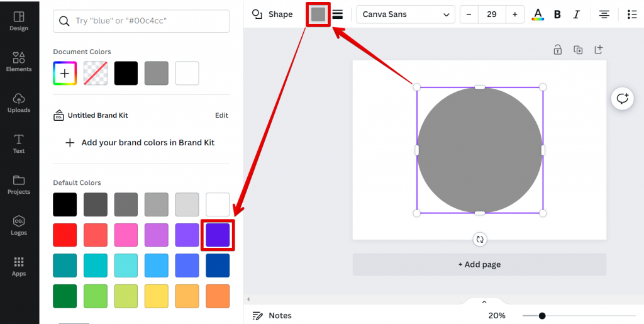The width and height of the screenshot is (644, 324).
Task: Open the Uploads sidebar tab
Action: click(19, 103)
